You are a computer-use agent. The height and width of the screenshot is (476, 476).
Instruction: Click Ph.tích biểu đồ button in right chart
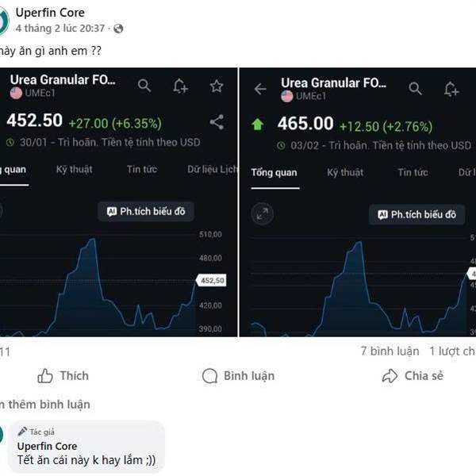coord(416,214)
